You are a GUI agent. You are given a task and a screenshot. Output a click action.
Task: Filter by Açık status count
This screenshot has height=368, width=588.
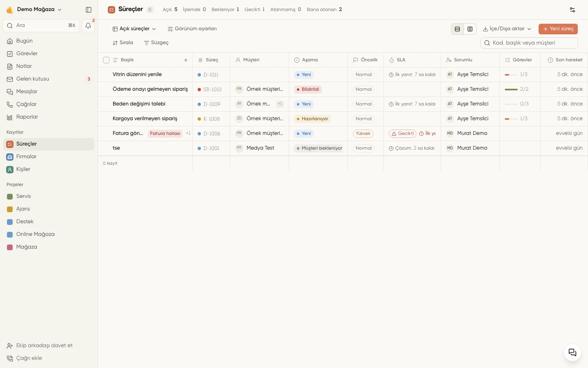[x=170, y=9]
